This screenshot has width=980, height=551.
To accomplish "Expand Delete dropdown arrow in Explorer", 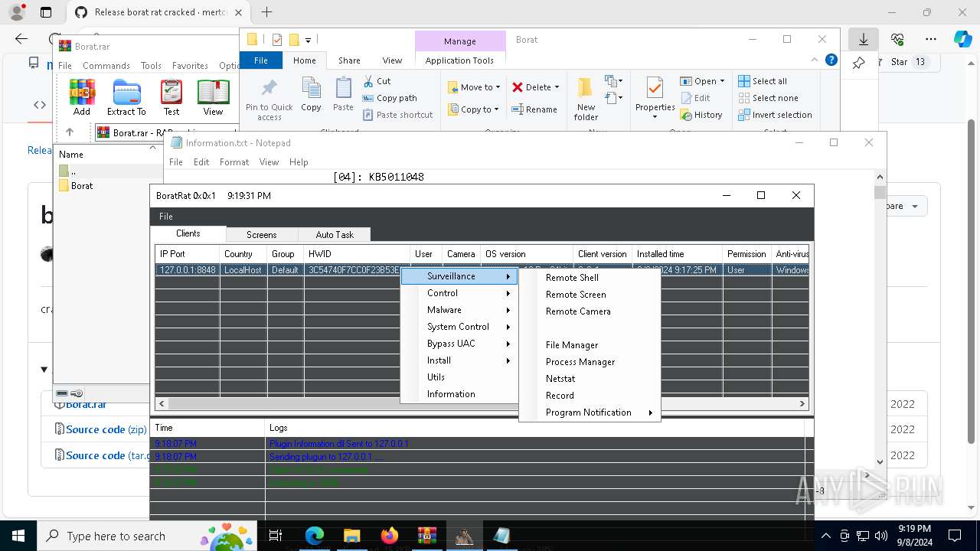I will 557,87.
